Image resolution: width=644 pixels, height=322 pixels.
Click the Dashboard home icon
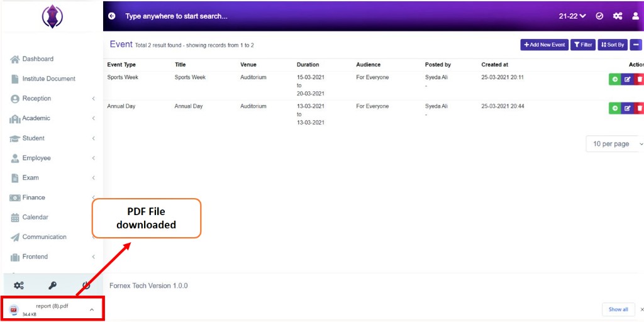coord(15,59)
